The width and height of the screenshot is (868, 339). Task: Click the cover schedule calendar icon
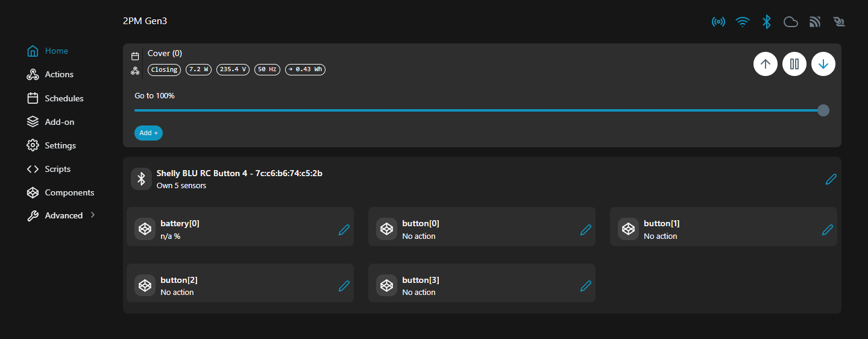pyautogui.click(x=135, y=57)
